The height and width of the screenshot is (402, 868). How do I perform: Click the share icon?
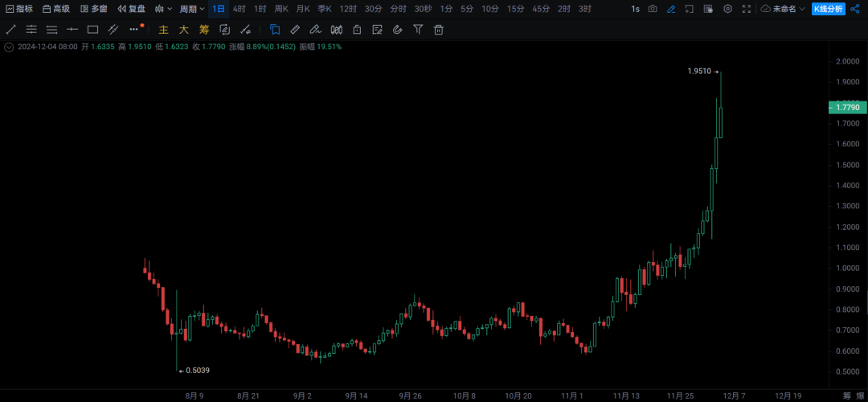coord(855,9)
